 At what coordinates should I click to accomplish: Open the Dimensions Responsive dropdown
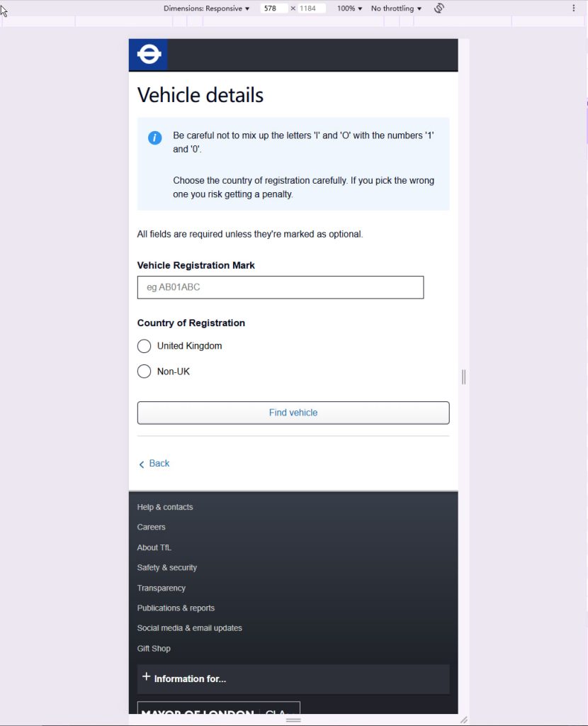click(x=206, y=9)
